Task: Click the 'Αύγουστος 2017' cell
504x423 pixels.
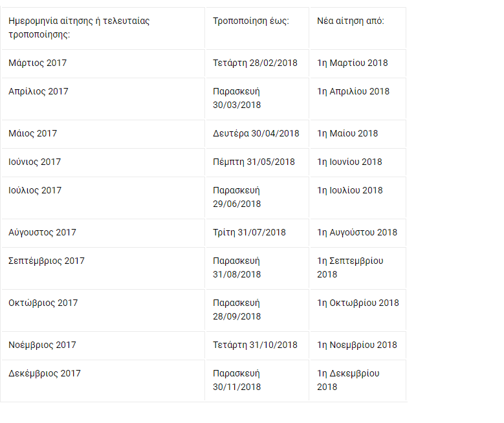Action: tap(43, 232)
